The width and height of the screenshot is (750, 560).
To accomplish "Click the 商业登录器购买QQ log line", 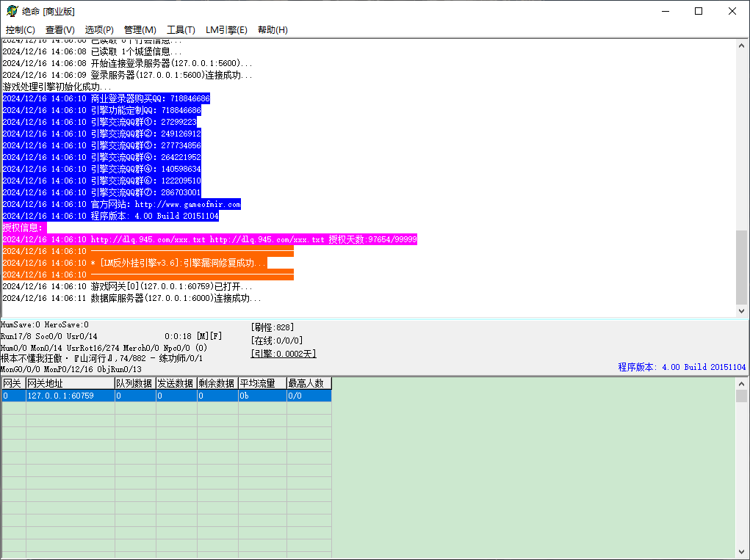I will (107, 98).
